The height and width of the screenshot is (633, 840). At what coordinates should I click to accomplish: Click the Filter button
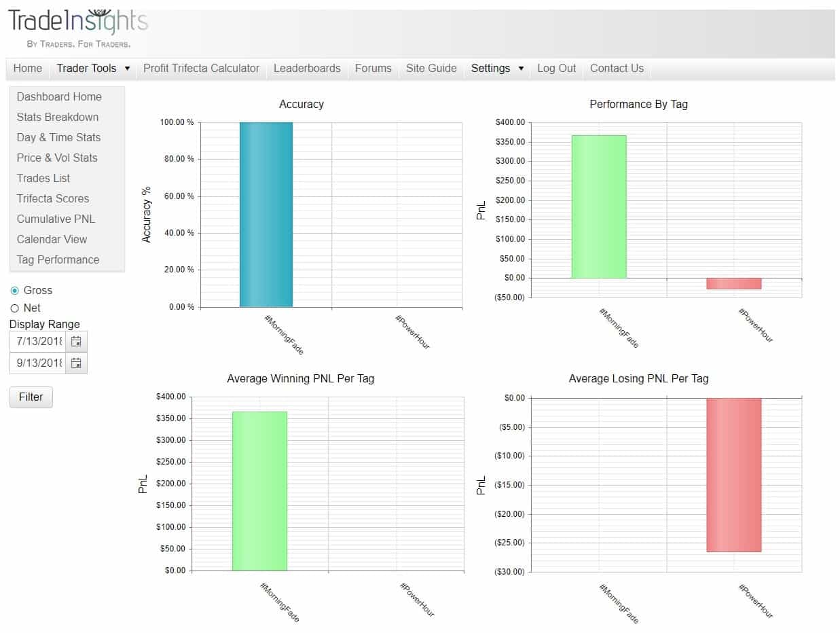[x=30, y=397]
